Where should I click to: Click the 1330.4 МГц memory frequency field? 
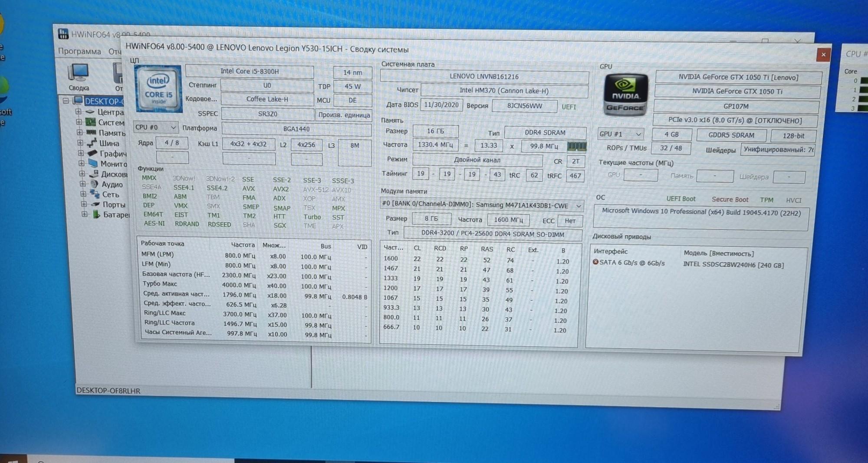[435, 145]
